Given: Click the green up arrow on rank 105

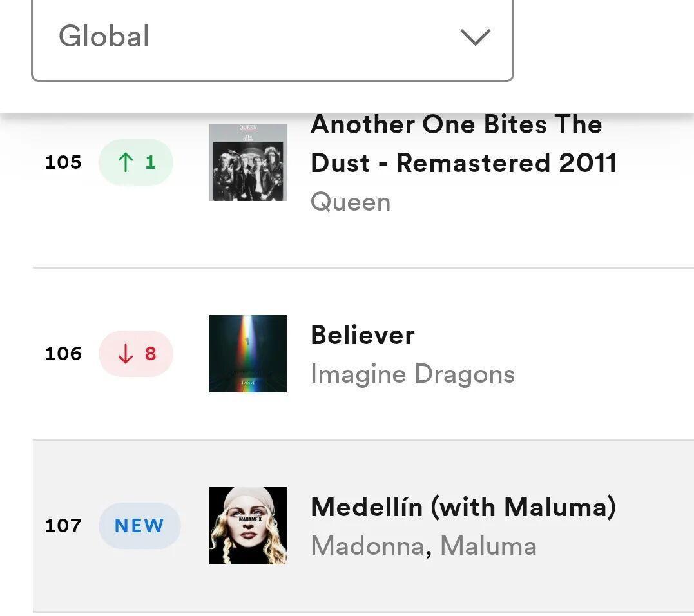Looking at the screenshot, I should coord(126,162).
